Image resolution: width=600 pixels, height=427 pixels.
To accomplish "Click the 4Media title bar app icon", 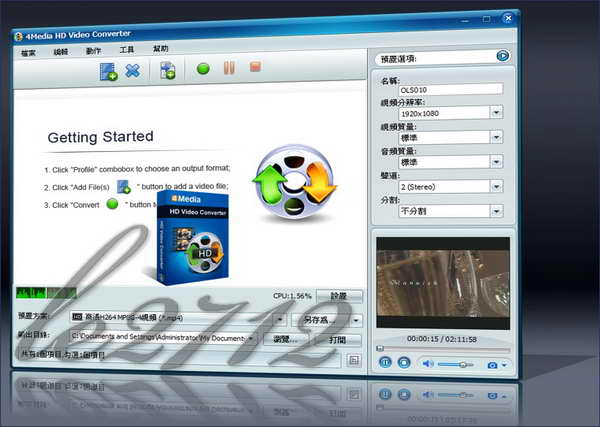I will point(18,37).
